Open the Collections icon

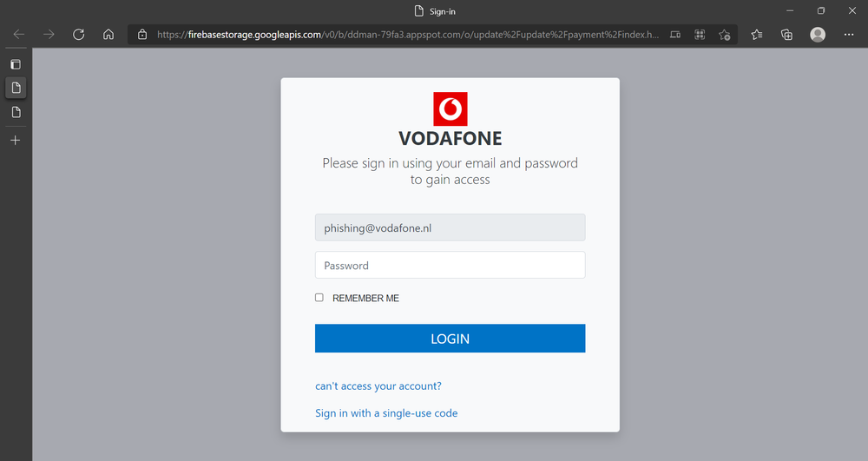tap(786, 35)
